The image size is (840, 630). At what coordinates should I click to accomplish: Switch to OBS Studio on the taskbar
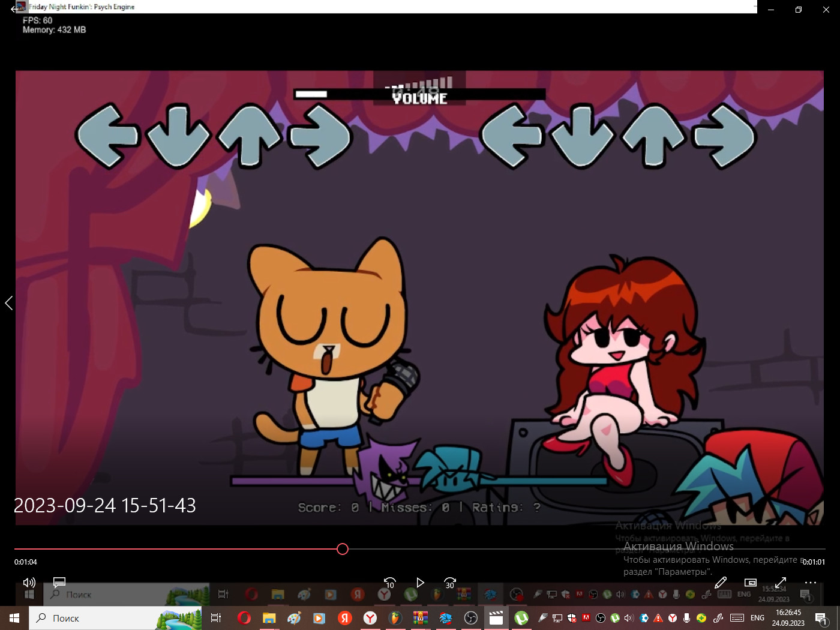(x=471, y=618)
